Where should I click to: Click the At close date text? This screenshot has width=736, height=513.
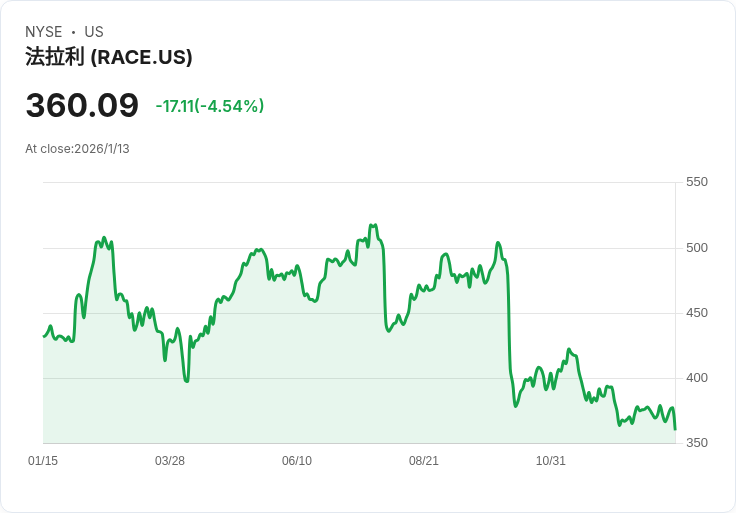[x=77, y=149]
